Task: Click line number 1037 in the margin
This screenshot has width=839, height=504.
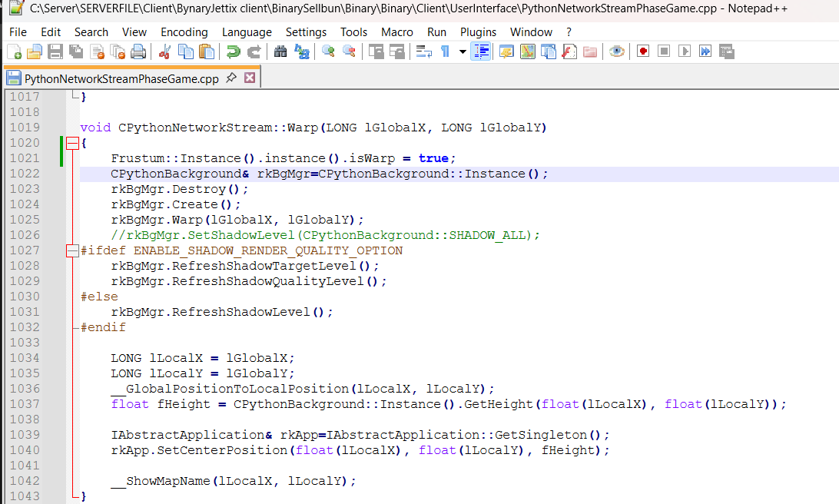Action: click(25, 404)
